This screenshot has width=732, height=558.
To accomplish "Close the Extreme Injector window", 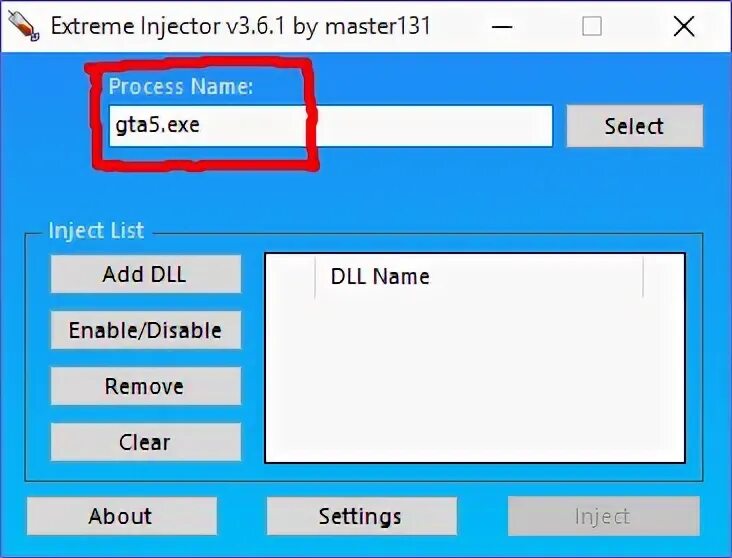I will [684, 27].
